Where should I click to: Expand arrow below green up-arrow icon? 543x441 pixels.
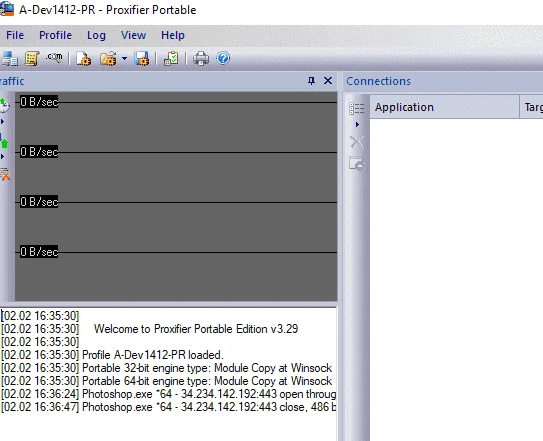[x=3, y=157]
